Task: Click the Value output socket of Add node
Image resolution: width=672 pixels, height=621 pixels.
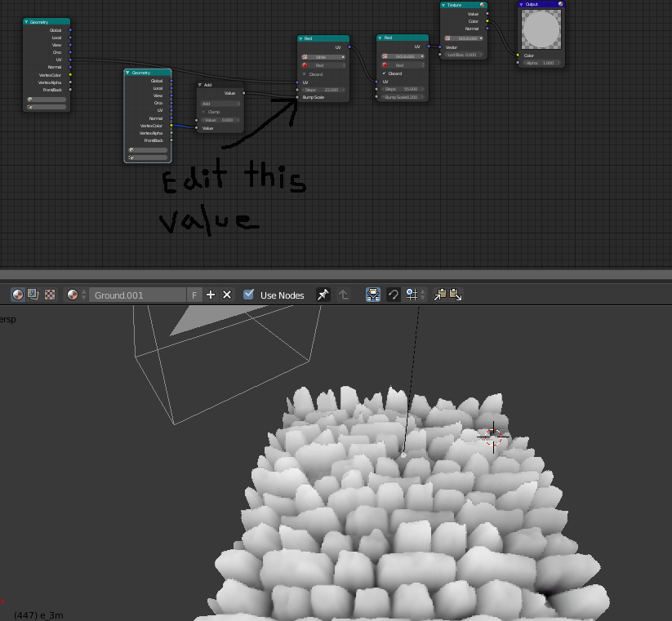Action: pos(244,93)
